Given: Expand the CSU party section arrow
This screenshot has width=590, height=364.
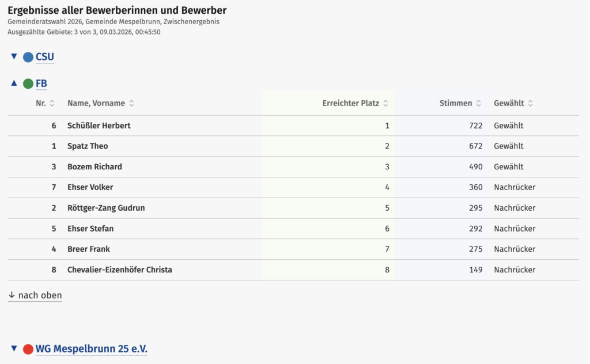Looking at the screenshot, I should coord(14,56).
